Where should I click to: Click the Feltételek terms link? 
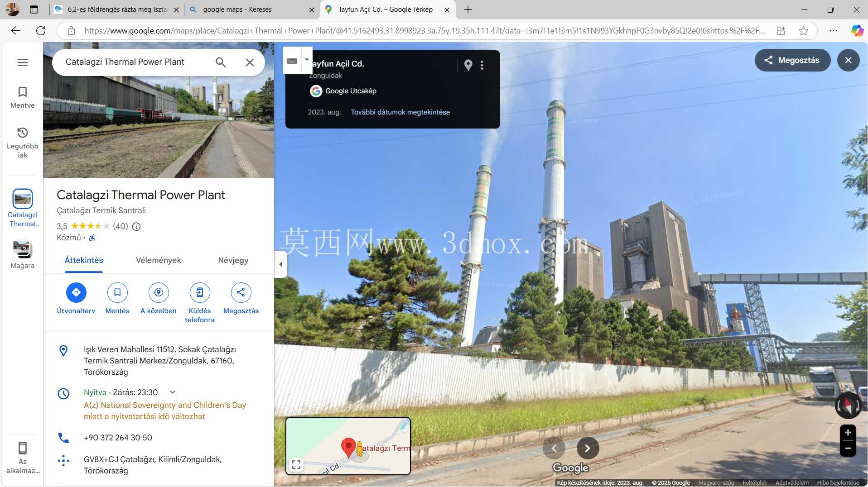coord(755,483)
